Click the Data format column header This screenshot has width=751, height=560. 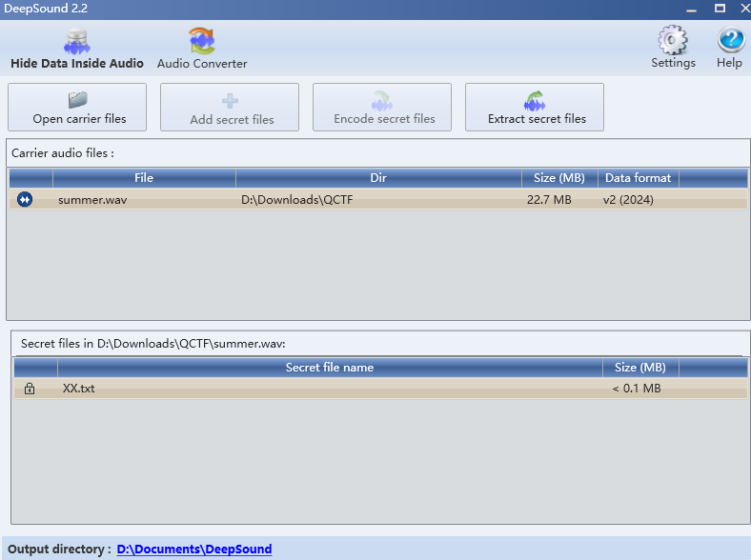pyautogui.click(x=638, y=178)
